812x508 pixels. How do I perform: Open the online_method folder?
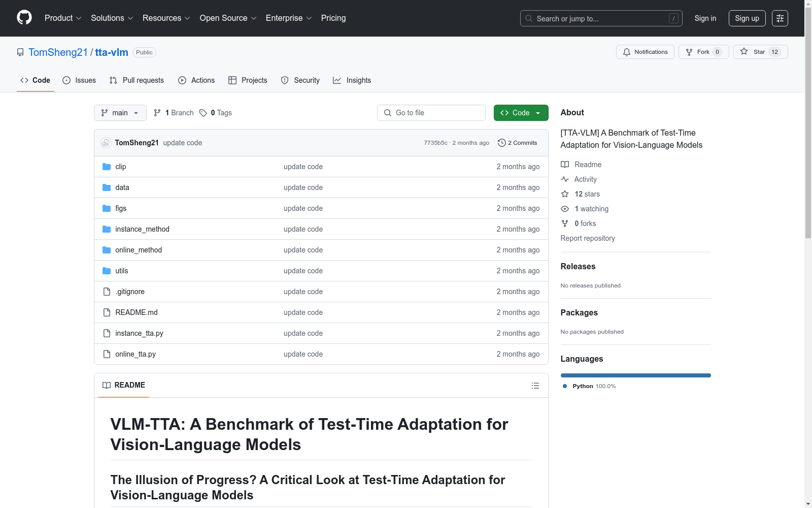[139, 250]
